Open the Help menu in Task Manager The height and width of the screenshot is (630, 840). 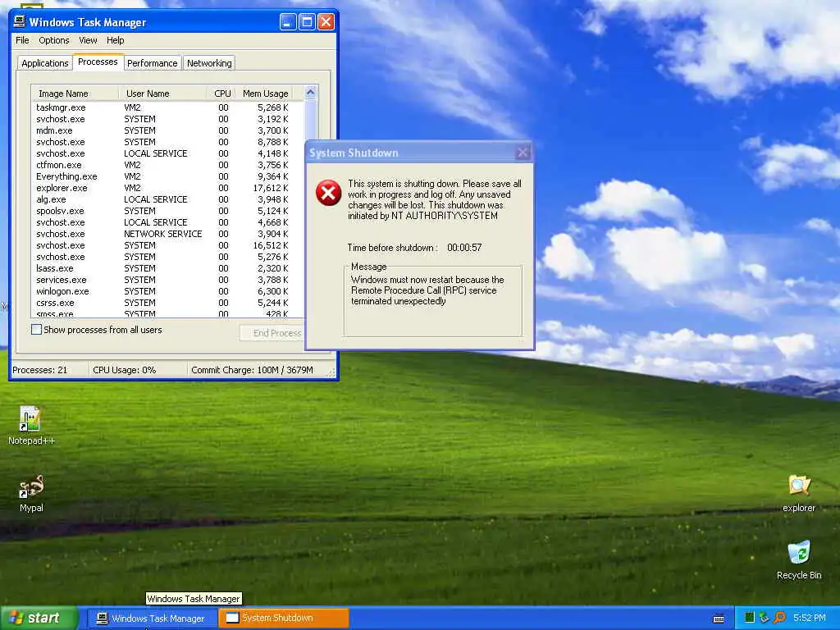(115, 40)
